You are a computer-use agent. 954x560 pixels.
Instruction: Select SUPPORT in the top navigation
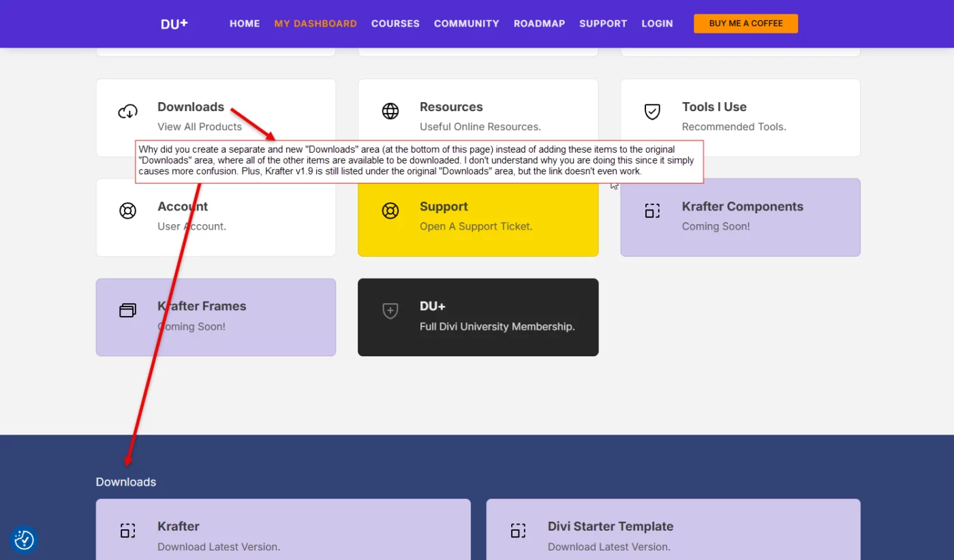click(603, 24)
